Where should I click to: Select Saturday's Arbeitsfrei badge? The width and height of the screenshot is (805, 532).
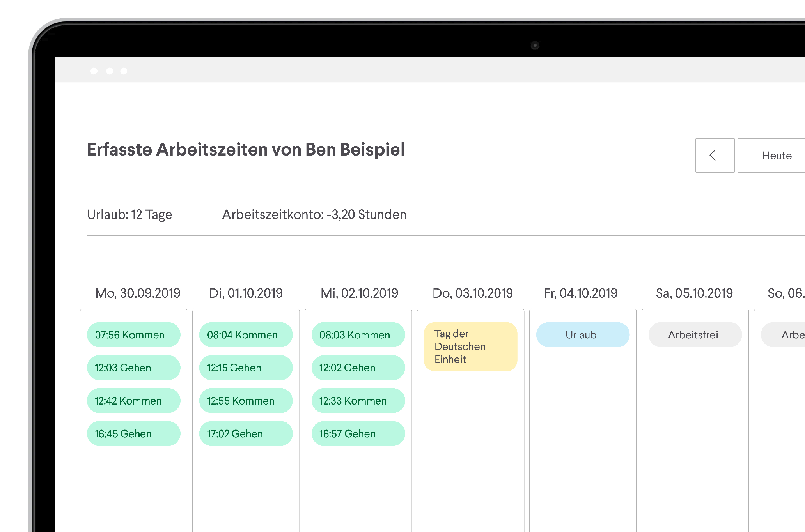coord(695,335)
